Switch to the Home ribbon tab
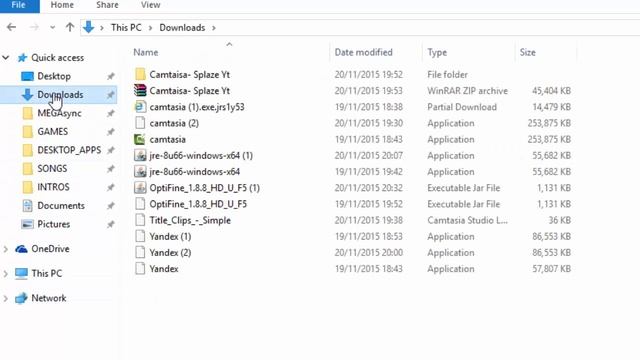This screenshot has width=640, height=360. (x=62, y=5)
